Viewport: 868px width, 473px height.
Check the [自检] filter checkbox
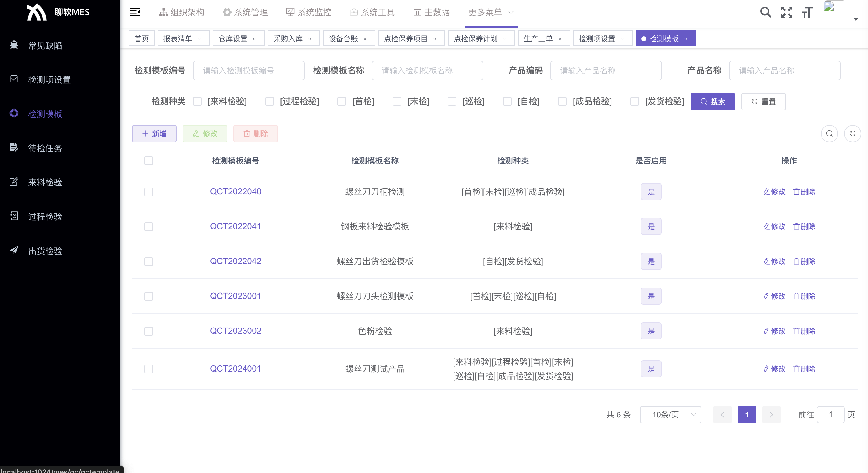tap(507, 101)
